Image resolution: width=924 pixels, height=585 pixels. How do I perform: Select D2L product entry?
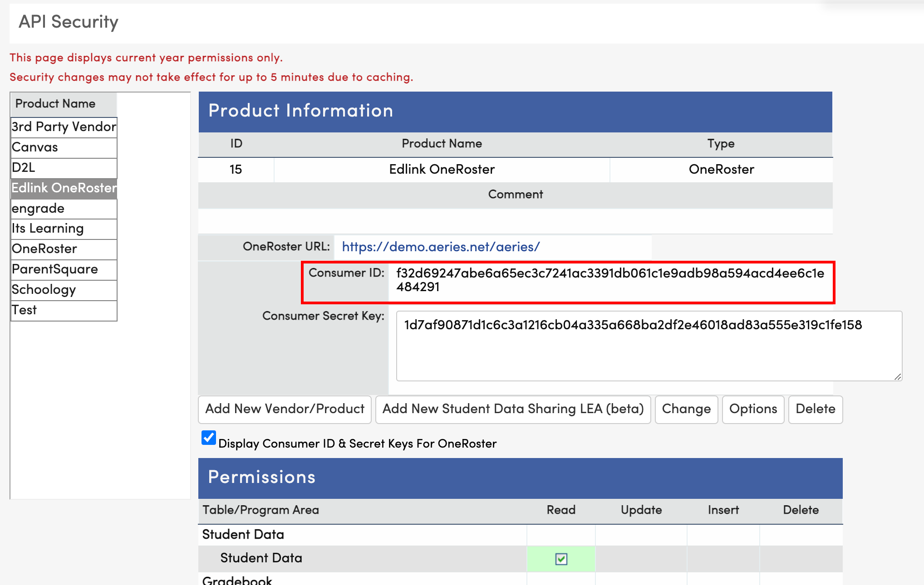click(x=64, y=168)
